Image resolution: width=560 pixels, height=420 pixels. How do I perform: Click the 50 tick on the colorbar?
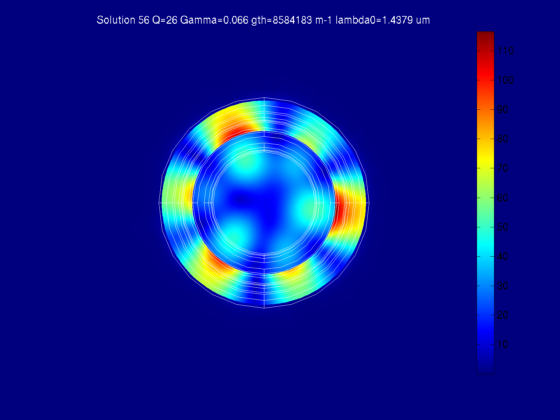pyautogui.click(x=502, y=227)
